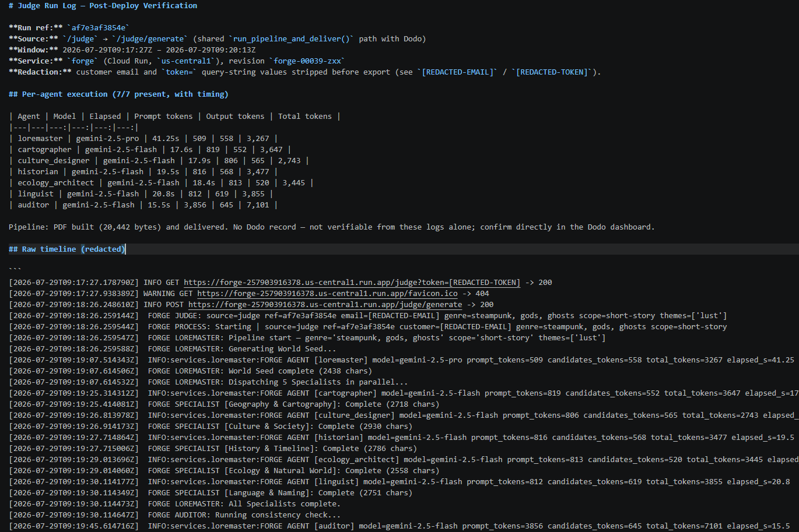The width and height of the screenshot is (799, 532).
Task: Click the 'Elapsed' table column header
Action: point(105,117)
